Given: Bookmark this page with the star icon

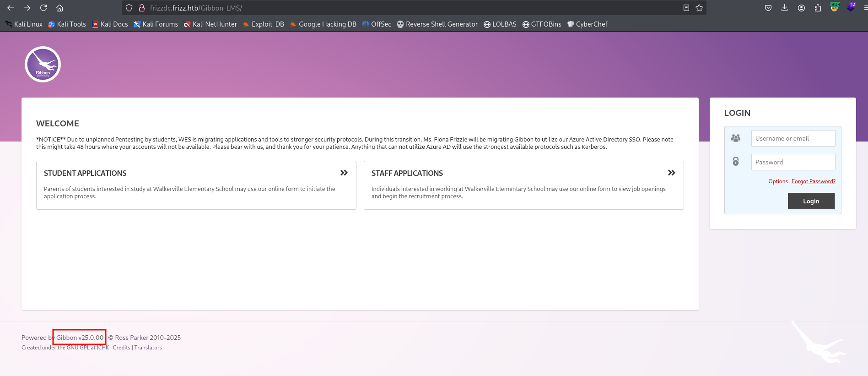Looking at the screenshot, I should (x=699, y=8).
